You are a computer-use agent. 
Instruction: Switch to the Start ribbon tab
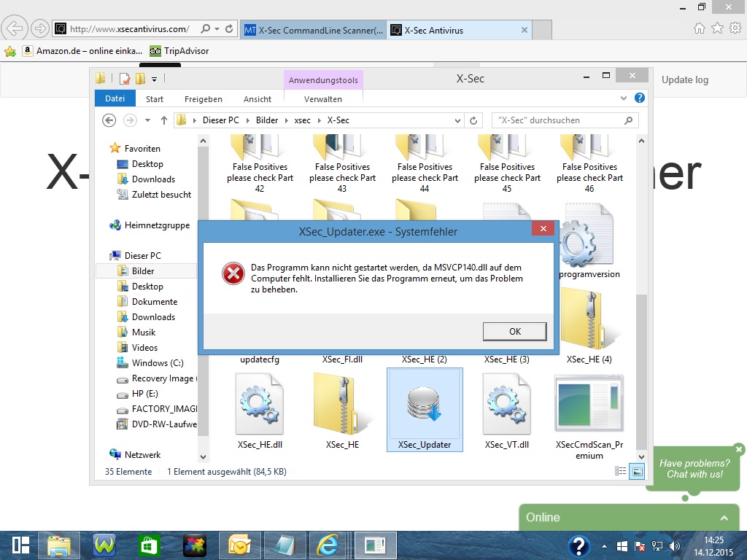[155, 99]
